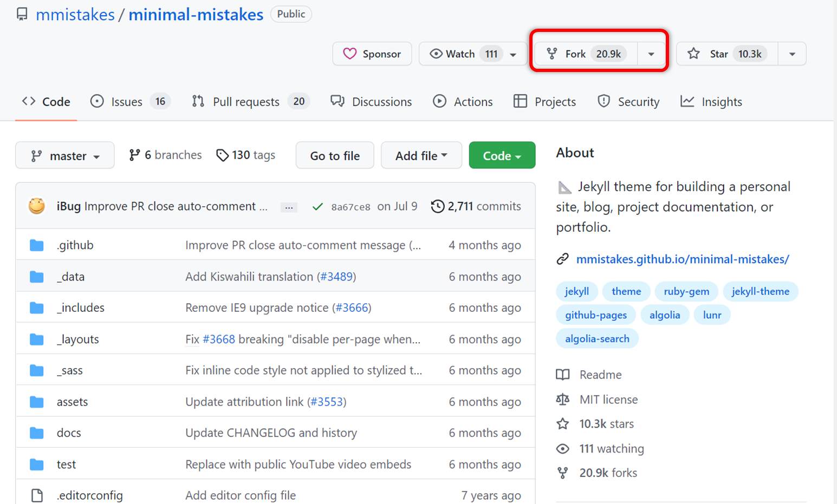Expand the Add file dropdown
The image size is (837, 504).
pyautogui.click(x=421, y=155)
